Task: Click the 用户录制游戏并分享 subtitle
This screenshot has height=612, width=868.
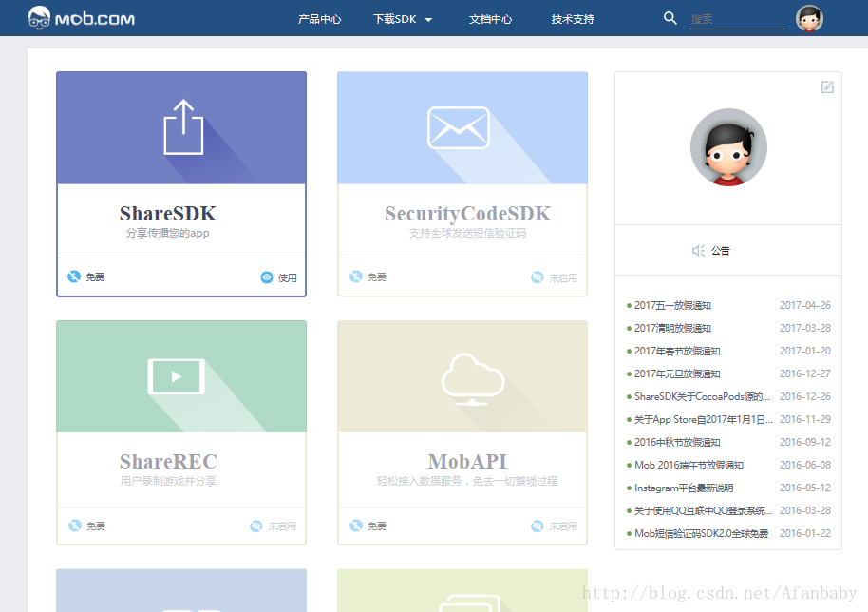Action: point(168,481)
